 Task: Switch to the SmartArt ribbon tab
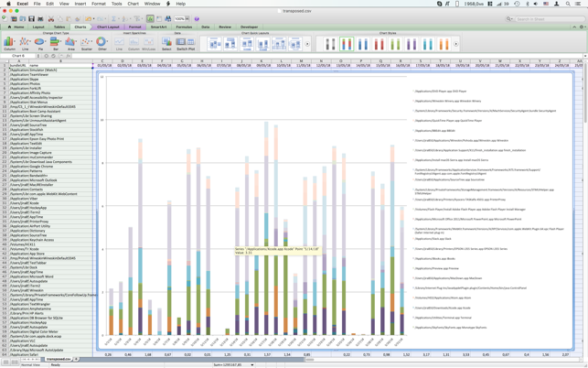158,27
